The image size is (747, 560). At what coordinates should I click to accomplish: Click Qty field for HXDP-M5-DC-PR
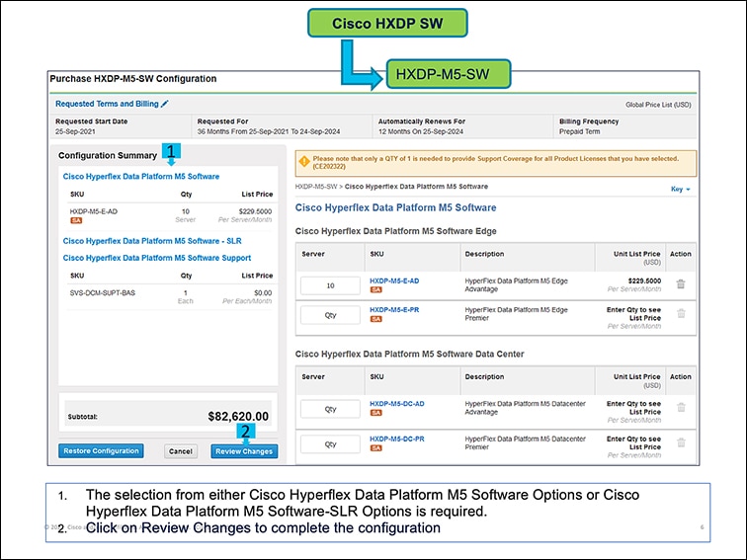click(330, 443)
